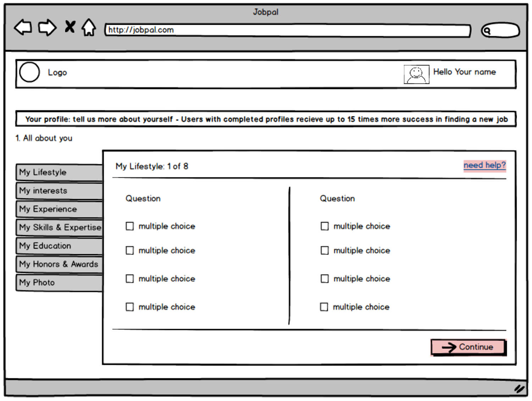Click the pink Continue button
This screenshot has width=532, height=401.
click(469, 347)
